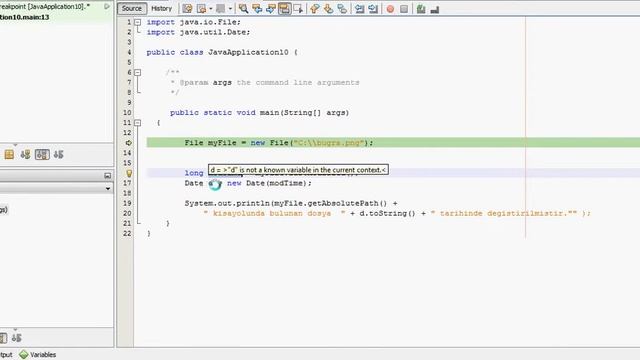Collapse the Javadoc comment fold at line 6
The image size is (640, 360).
click(x=138, y=72)
